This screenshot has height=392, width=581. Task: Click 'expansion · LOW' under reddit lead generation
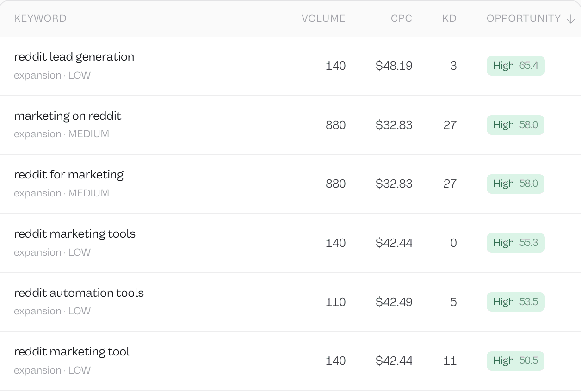pos(52,75)
